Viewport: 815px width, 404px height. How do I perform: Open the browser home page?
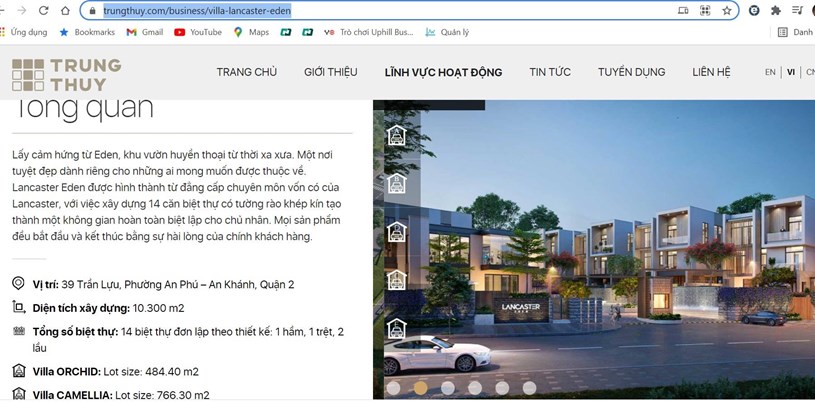[x=65, y=10]
